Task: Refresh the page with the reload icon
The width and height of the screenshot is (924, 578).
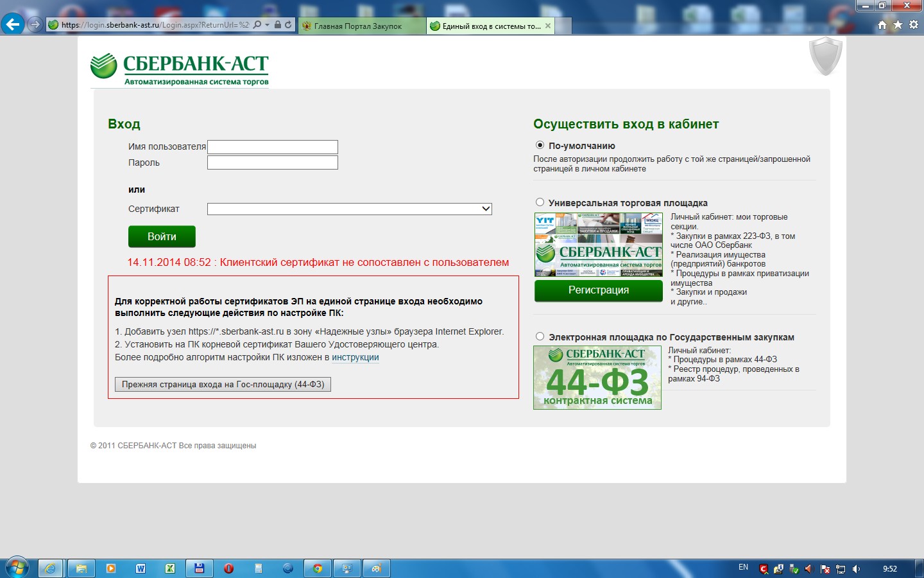Action: point(289,25)
